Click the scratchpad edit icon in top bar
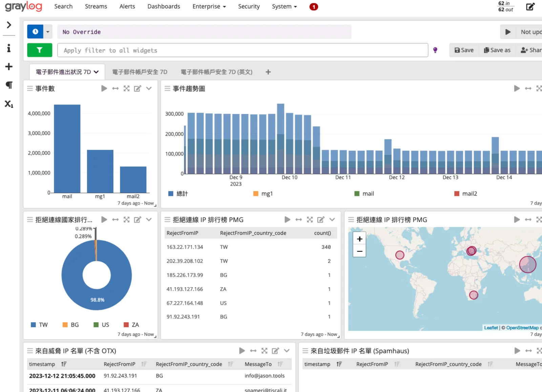The width and height of the screenshot is (542, 392). click(530, 7)
